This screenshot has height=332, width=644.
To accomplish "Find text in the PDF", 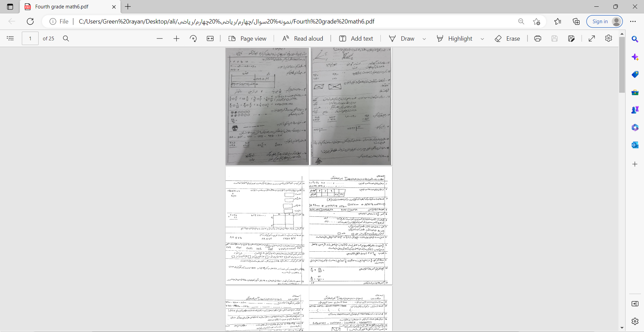I will 66,39.
